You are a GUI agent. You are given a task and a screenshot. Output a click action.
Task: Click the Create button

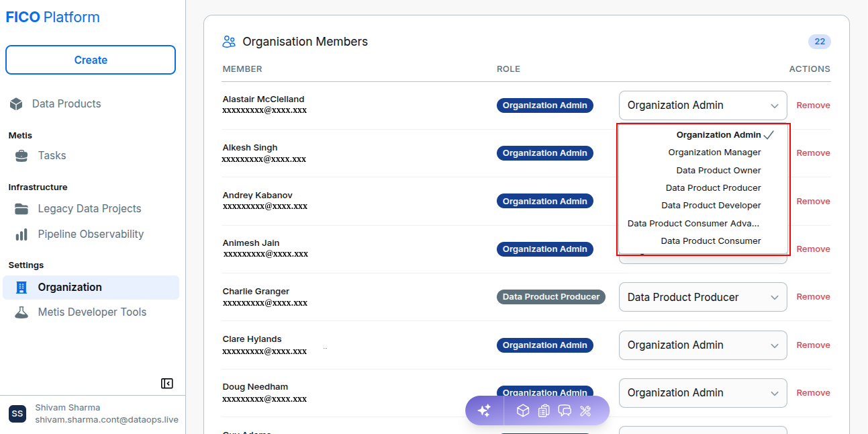[91, 60]
